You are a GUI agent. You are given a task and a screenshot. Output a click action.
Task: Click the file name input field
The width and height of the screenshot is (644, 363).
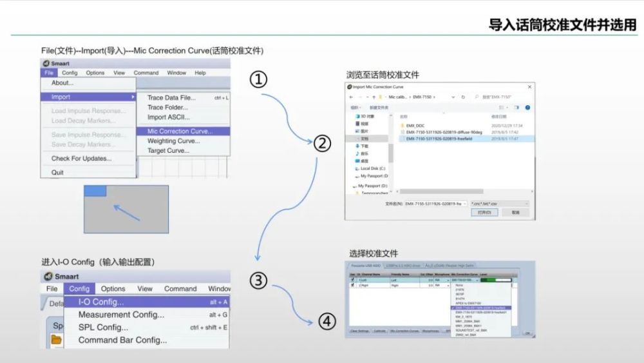[436, 204]
